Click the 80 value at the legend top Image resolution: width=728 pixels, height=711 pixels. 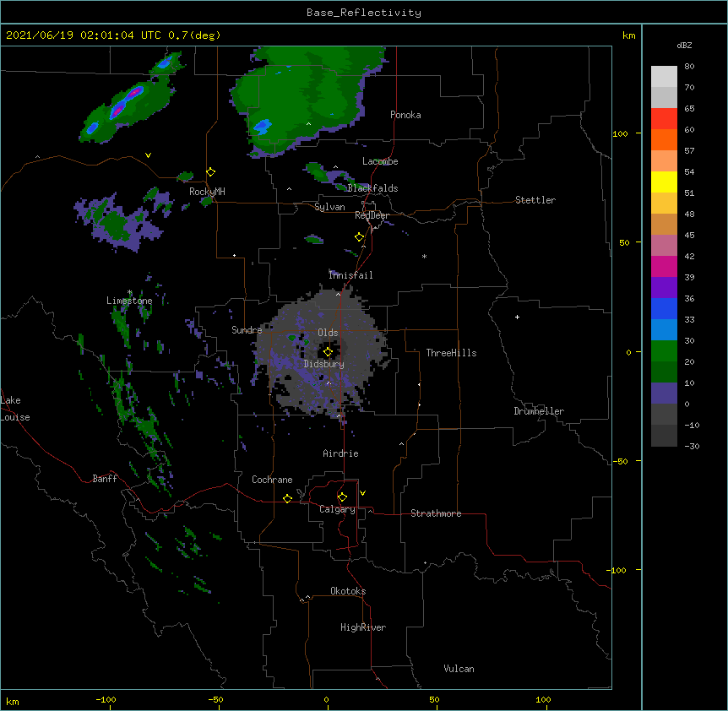(689, 67)
